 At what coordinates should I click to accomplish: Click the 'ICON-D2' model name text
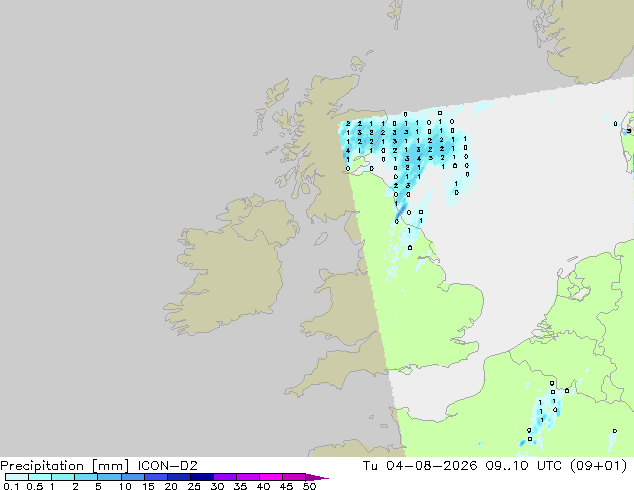click(167, 466)
